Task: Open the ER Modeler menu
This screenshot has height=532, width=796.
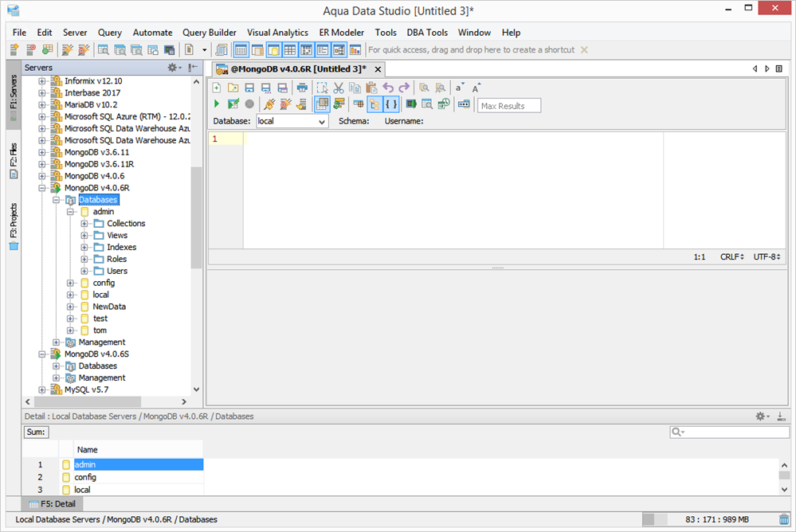Action: pos(341,33)
